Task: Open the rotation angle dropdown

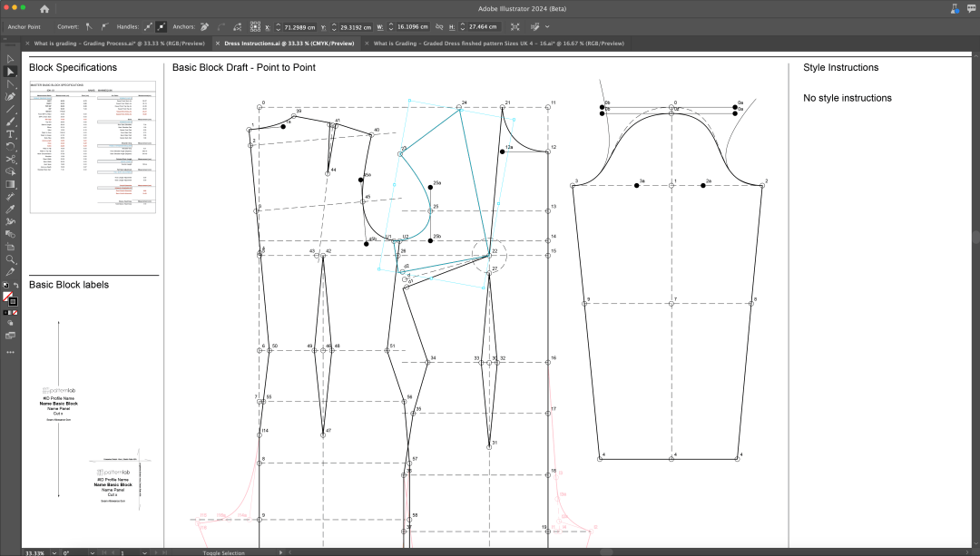Action: [x=92, y=553]
